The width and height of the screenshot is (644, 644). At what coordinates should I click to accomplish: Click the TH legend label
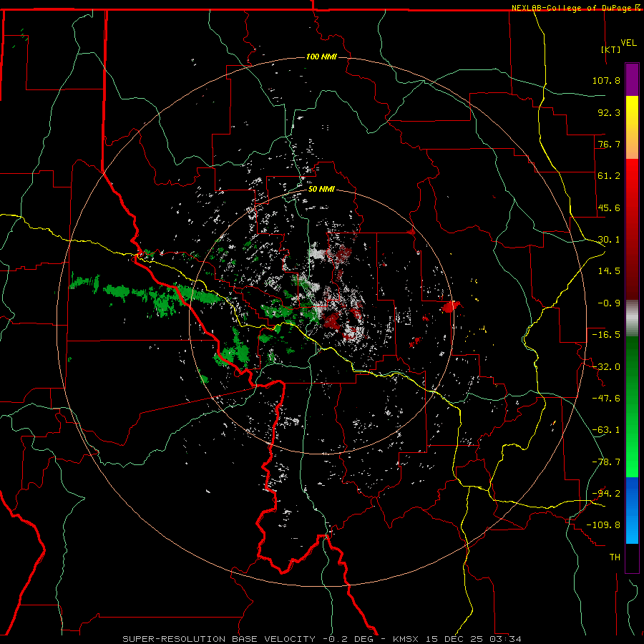point(615,557)
